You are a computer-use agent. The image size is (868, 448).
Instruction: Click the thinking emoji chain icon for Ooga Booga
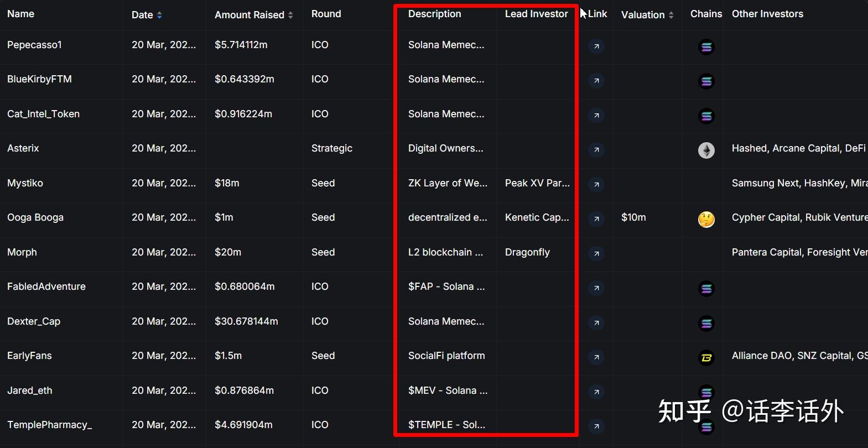706,220
